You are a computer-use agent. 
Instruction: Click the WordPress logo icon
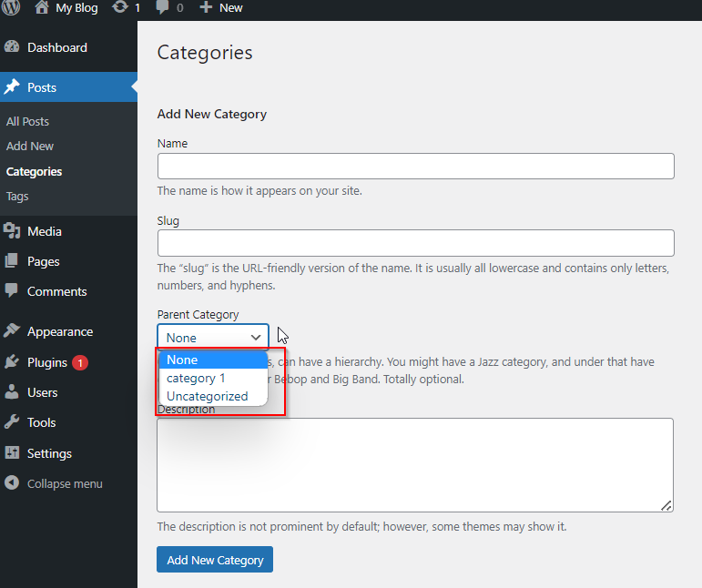point(11,7)
